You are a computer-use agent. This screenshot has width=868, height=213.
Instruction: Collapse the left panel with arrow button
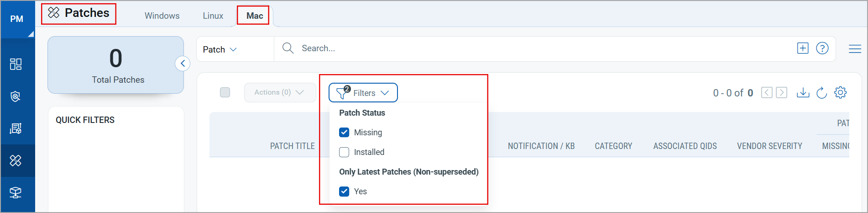[183, 64]
